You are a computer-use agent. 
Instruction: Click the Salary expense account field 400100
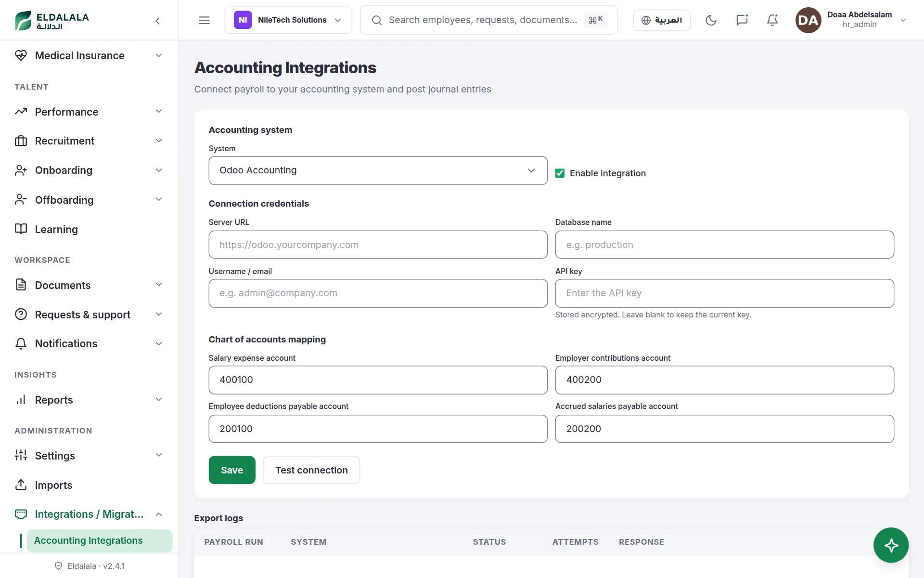378,380
